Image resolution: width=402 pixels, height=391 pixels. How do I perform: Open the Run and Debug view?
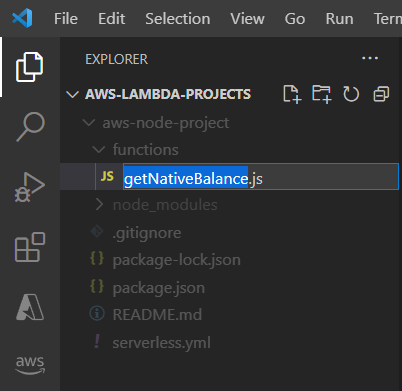tap(30, 187)
